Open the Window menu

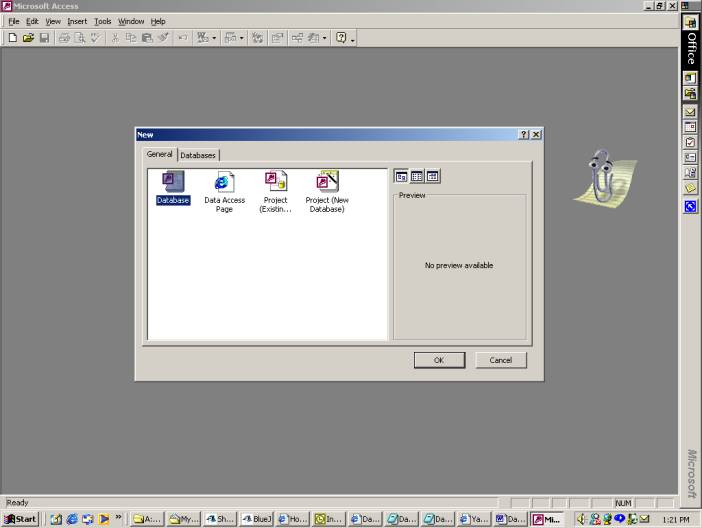click(131, 21)
